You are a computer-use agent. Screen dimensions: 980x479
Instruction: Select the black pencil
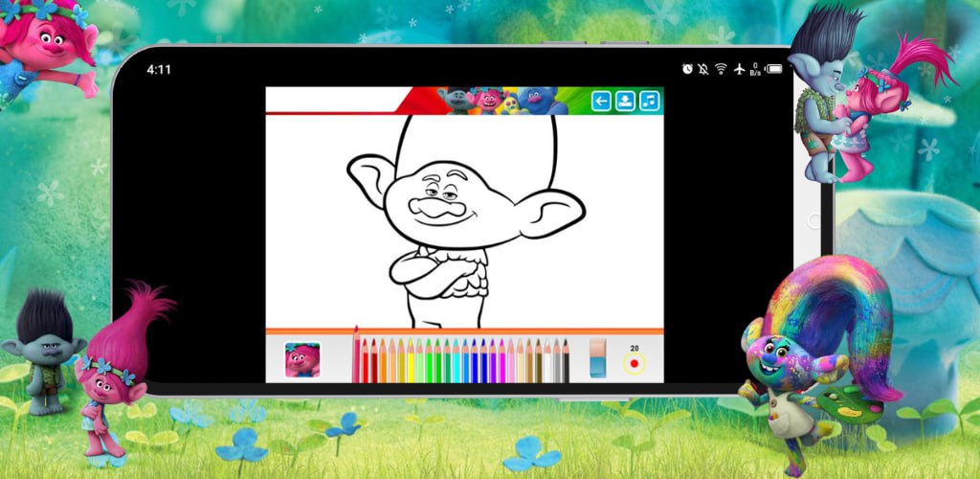point(566,361)
